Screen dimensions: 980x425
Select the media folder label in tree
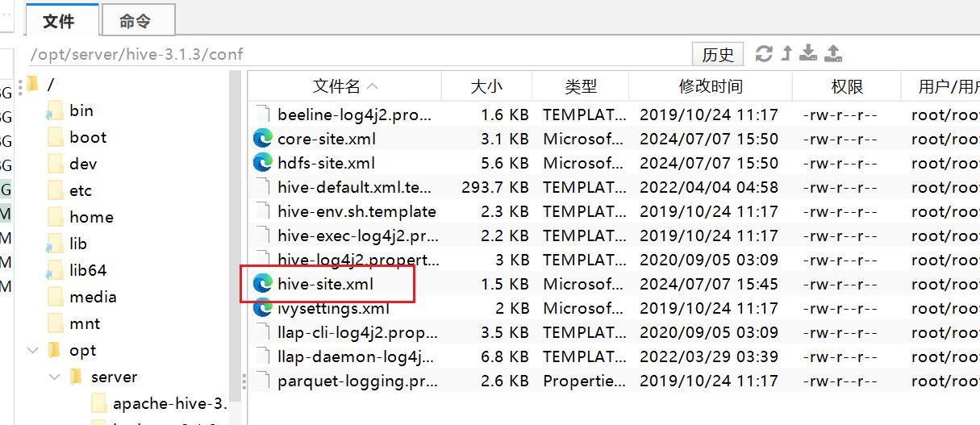click(x=93, y=297)
